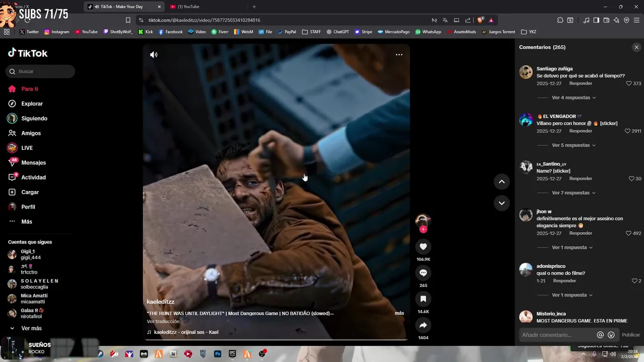The height and width of the screenshot is (362, 644).
Task: Focus the Buscar search field
Action: [40, 71]
